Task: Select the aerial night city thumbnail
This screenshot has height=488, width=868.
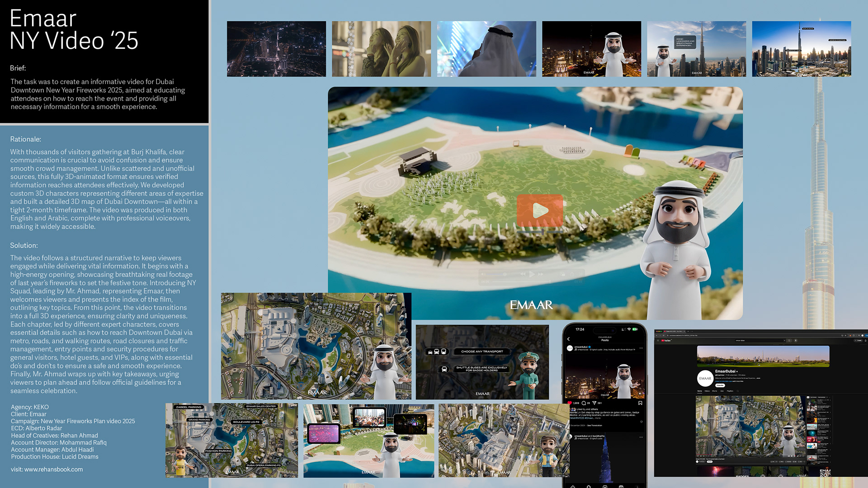Action: 276,49
